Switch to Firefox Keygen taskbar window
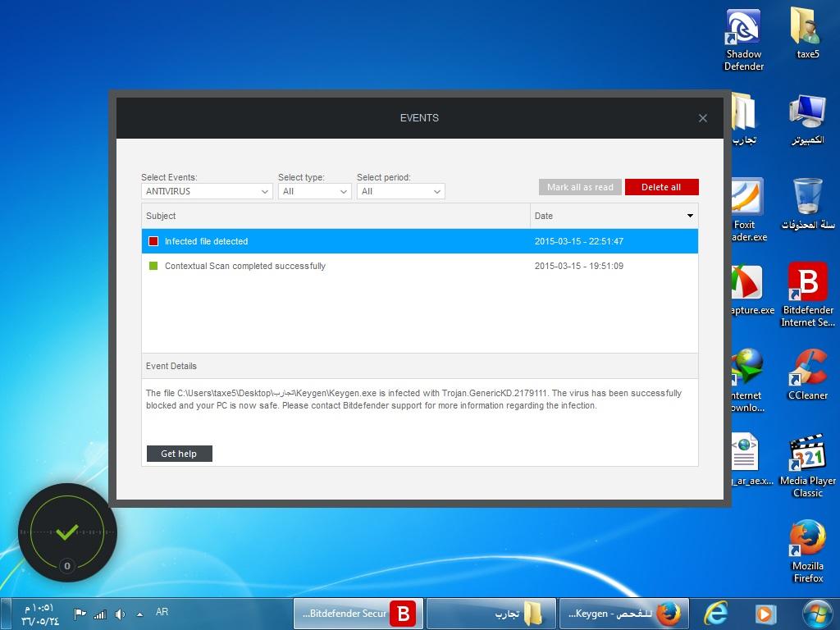Viewport: 840px width, 630px height. pyautogui.click(x=623, y=614)
